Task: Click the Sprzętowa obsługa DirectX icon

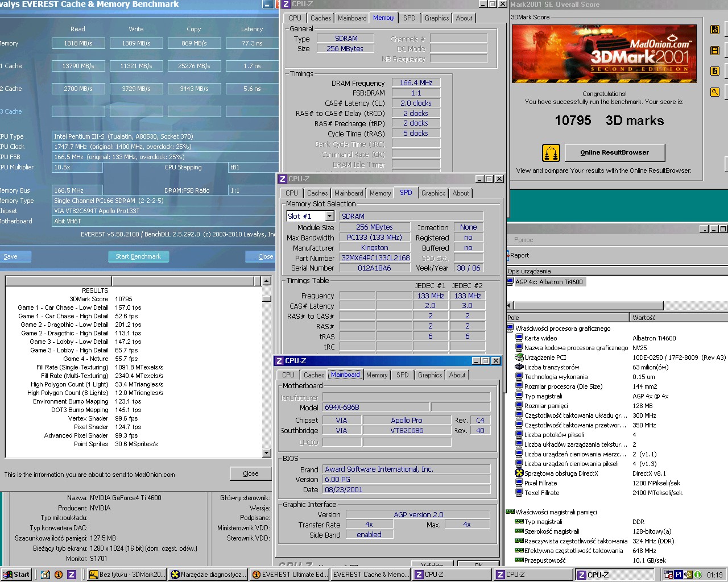Action: pos(519,473)
